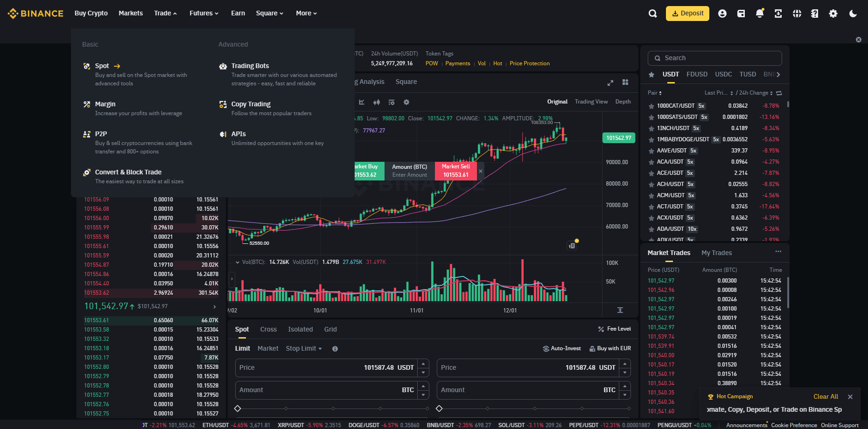The width and height of the screenshot is (868, 429).
Task: Toggle dark mode moon icon
Action: [x=853, y=14]
